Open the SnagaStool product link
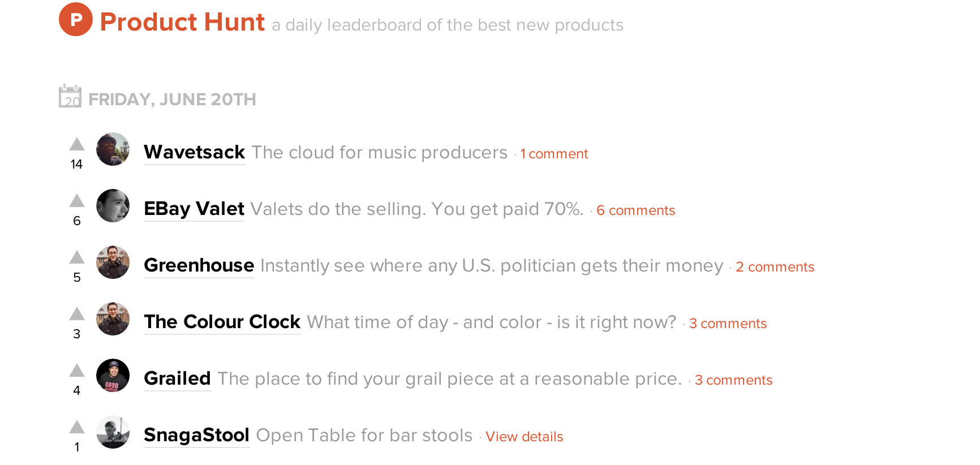The width and height of the screenshot is (980, 465). (196, 435)
